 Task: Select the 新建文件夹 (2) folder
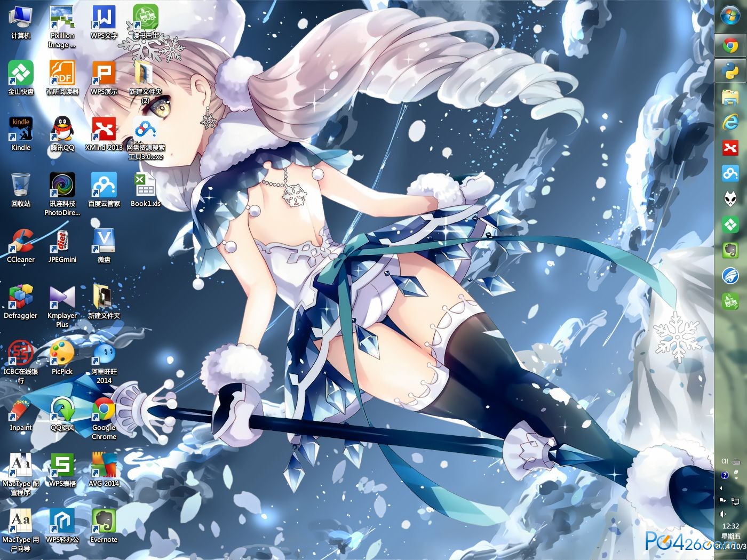pos(146,83)
